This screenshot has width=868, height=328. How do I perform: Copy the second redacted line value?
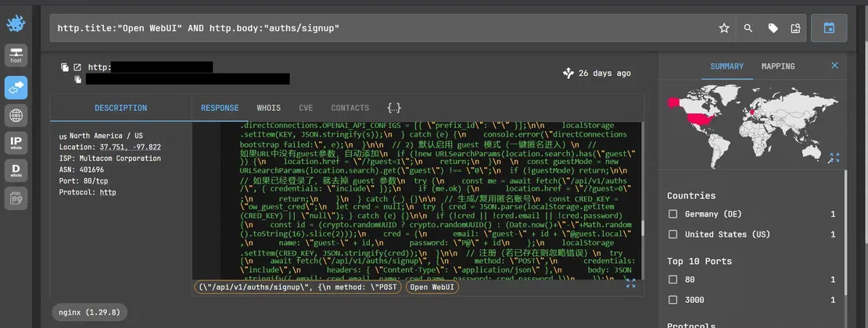(x=78, y=80)
